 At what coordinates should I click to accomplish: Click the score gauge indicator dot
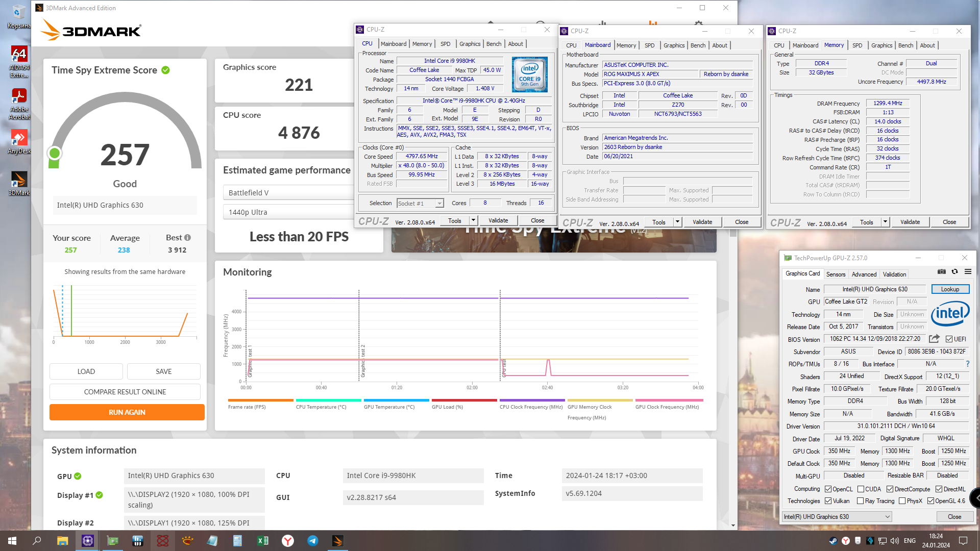[x=54, y=153]
